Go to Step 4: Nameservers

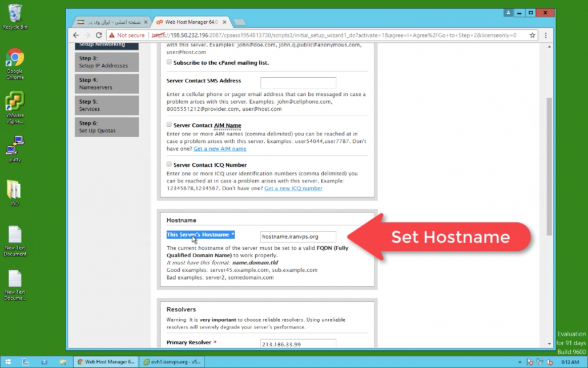pos(106,84)
